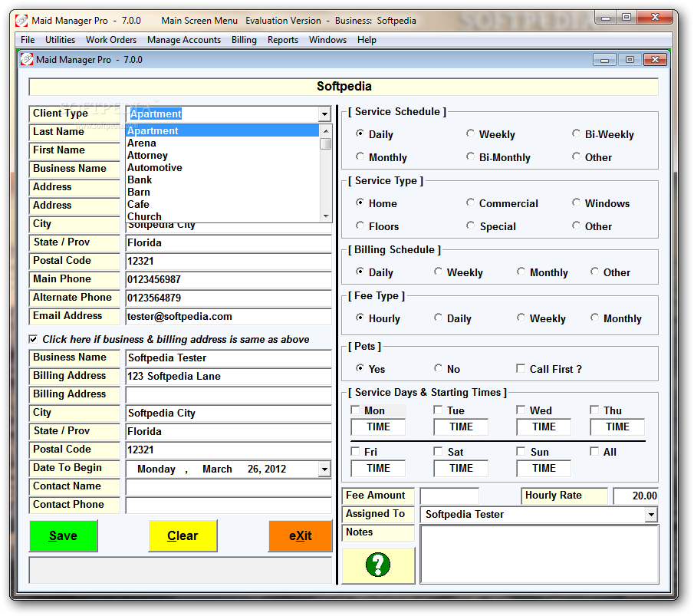Open the Utilities menu
The width and height of the screenshot is (694, 616).
(60, 40)
